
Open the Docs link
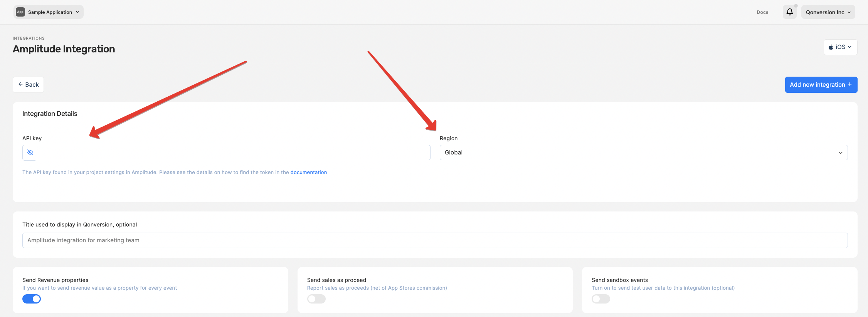(x=762, y=12)
